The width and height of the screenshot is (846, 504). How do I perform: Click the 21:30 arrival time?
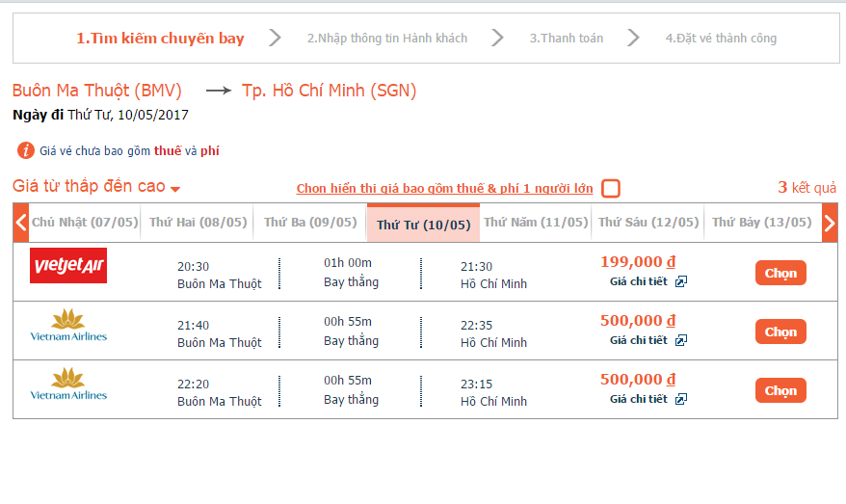coord(476,267)
